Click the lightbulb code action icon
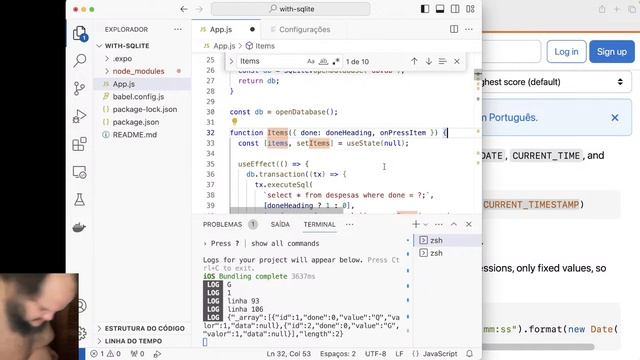 (234, 122)
